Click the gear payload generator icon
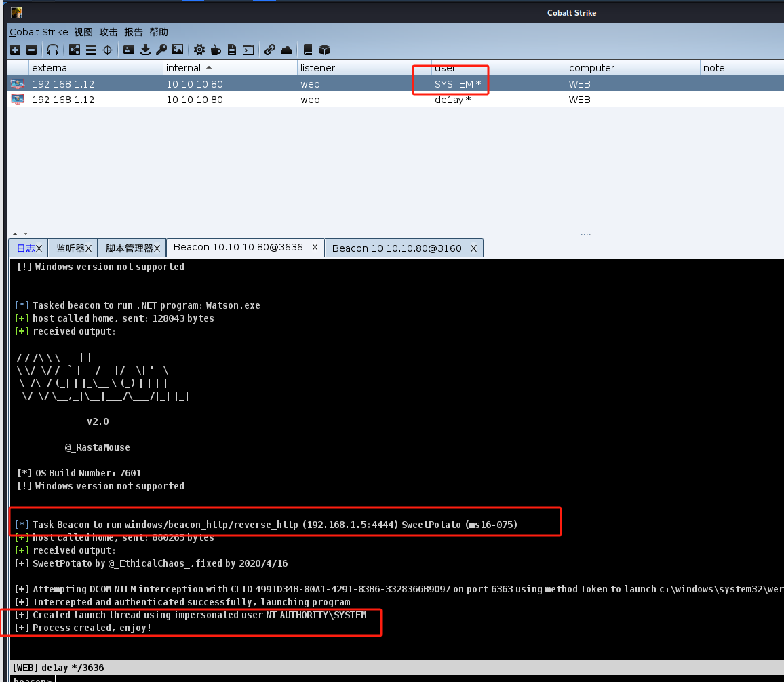 coord(199,50)
